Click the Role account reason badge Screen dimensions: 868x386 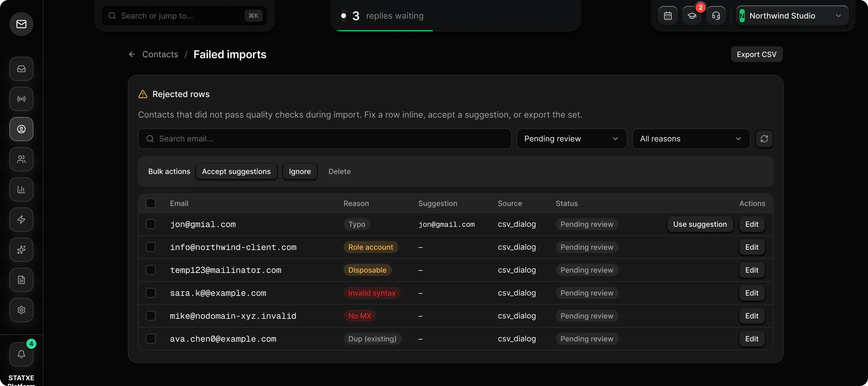370,247
